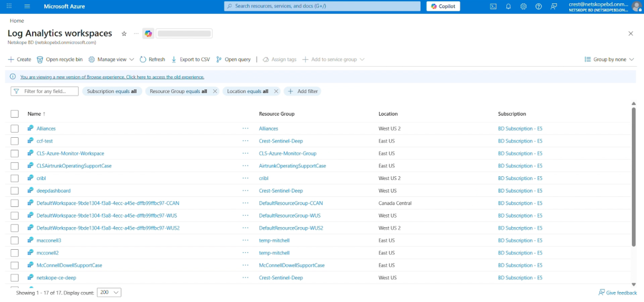This screenshot has height=302, width=644.
Task: Select the CLSAirtrunkOperatingSupportCase checkbox
Action: point(15,166)
